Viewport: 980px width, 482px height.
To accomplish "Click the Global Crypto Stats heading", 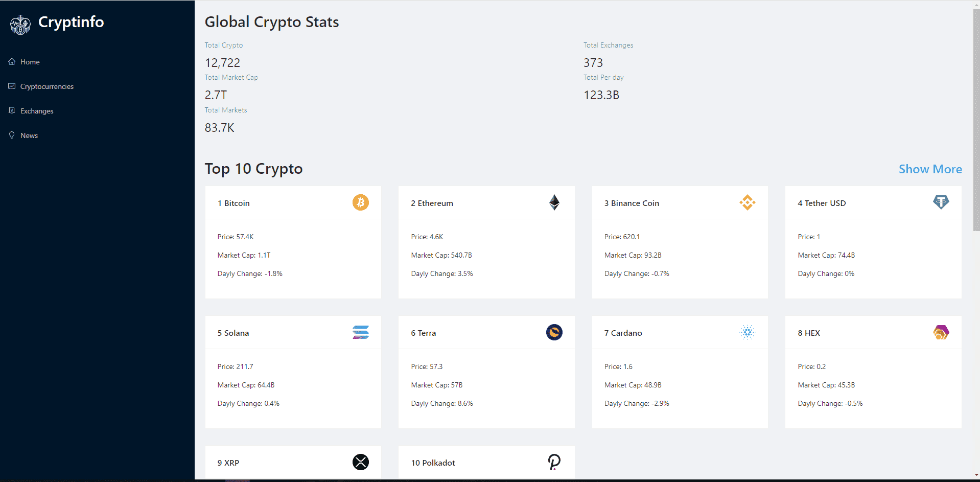I will 272,22.
